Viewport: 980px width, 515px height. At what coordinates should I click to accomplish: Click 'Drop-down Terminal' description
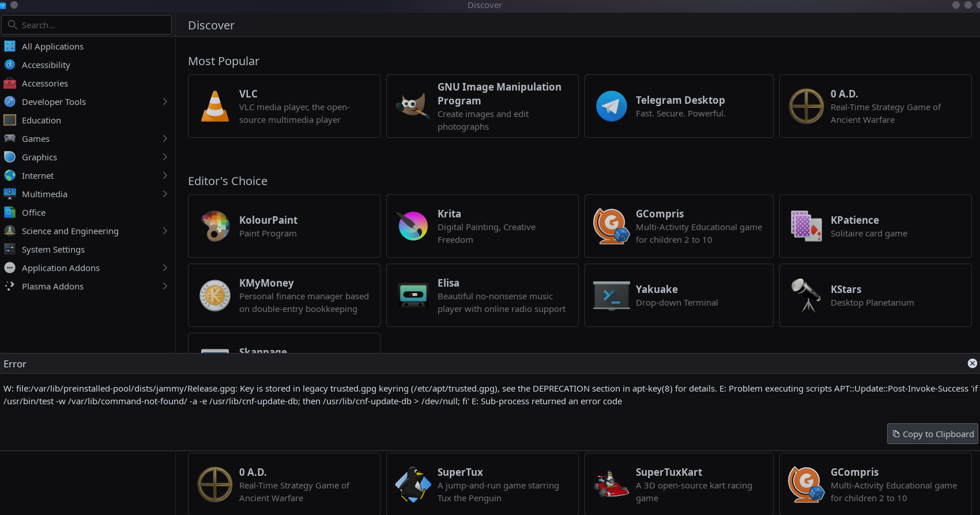click(677, 302)
